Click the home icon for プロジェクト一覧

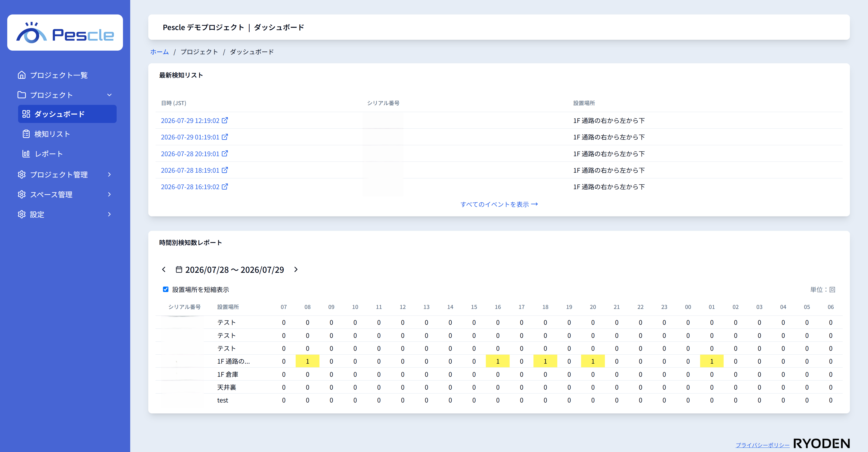(21, 75)
